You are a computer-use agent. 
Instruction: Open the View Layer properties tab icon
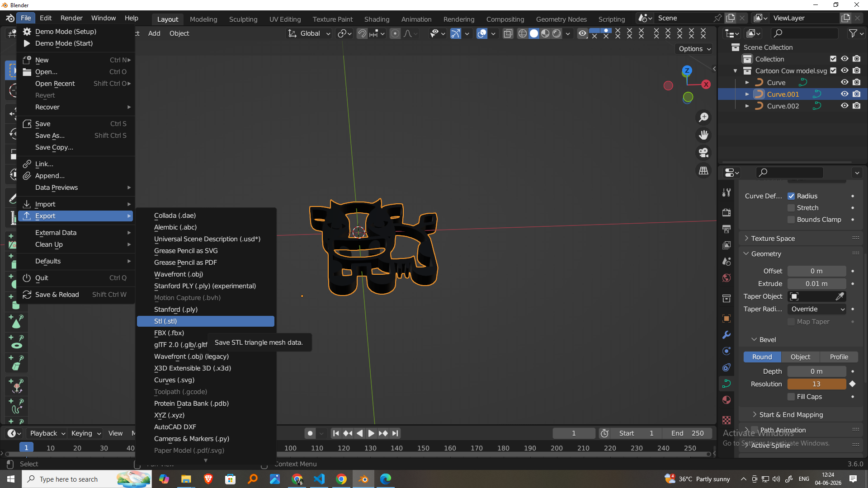[726, 245]
